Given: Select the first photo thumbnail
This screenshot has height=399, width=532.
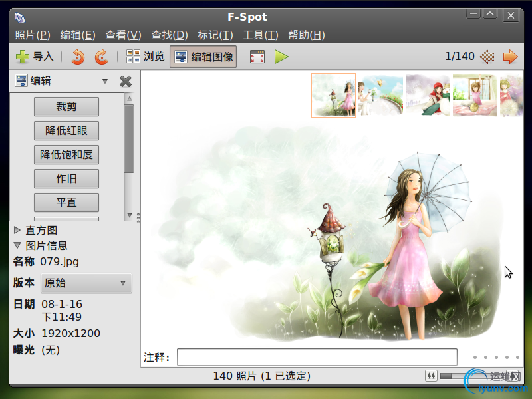Looking at the screenshot, I should pos(333,95).
